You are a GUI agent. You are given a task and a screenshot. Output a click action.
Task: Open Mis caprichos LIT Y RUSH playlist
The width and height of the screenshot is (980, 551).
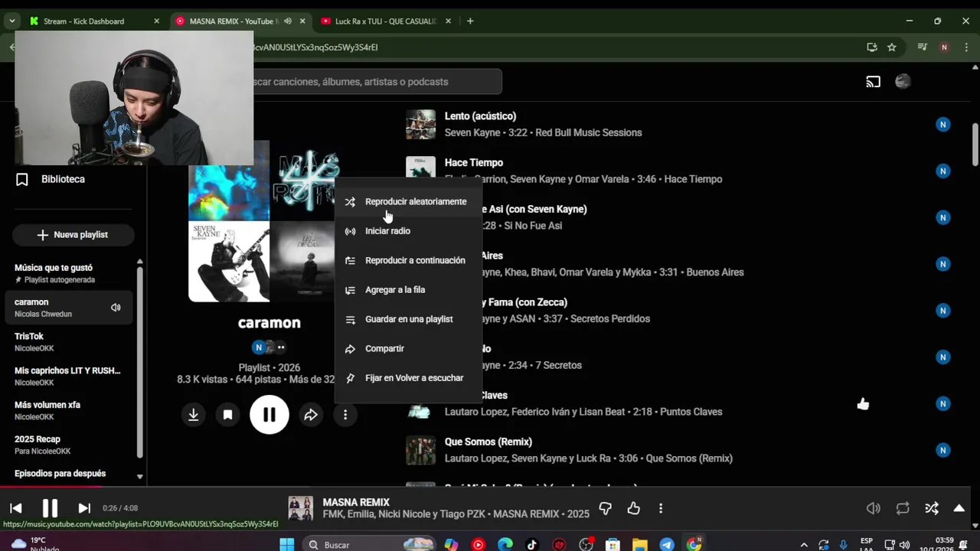[69, 376]
